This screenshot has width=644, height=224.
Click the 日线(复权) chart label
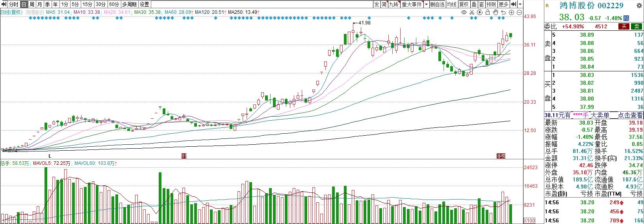click(11, 13)
